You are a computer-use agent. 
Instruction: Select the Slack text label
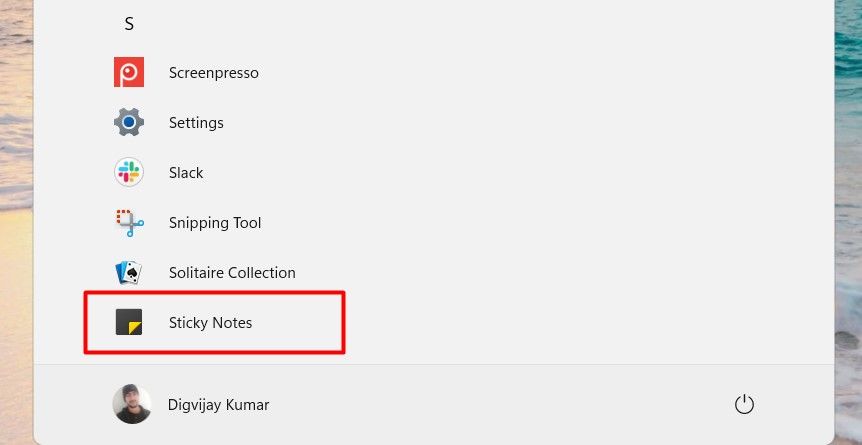[186, 173]
